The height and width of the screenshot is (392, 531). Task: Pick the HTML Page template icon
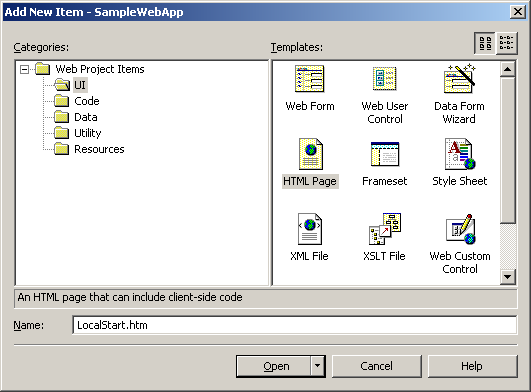pos(311,154)
